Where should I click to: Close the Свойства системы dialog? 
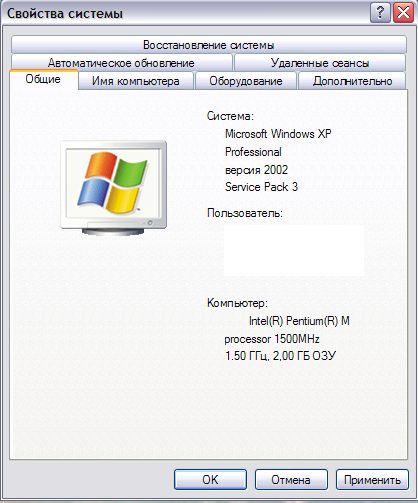(x=403, y=13)
